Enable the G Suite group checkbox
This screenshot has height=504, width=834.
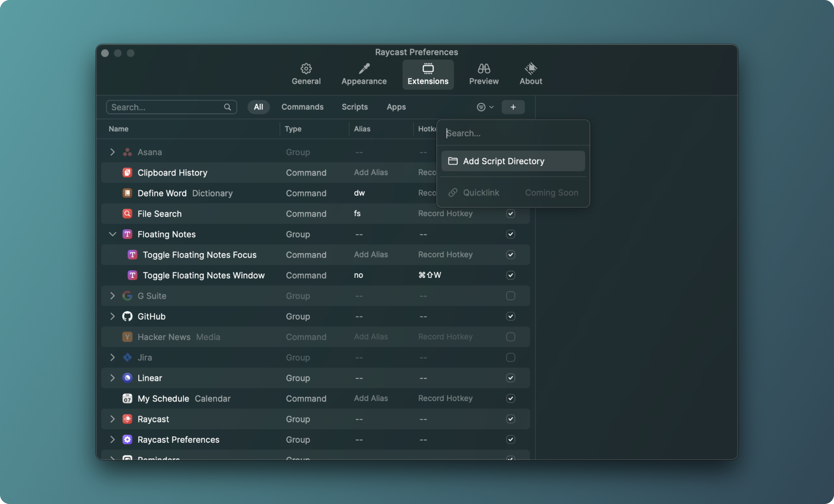[510, 296]
